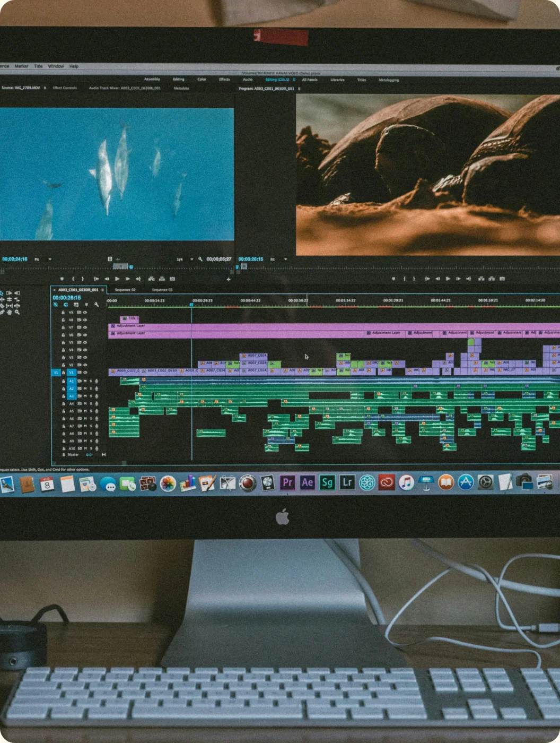Switch to the Color workspace

tap(202, 79)
